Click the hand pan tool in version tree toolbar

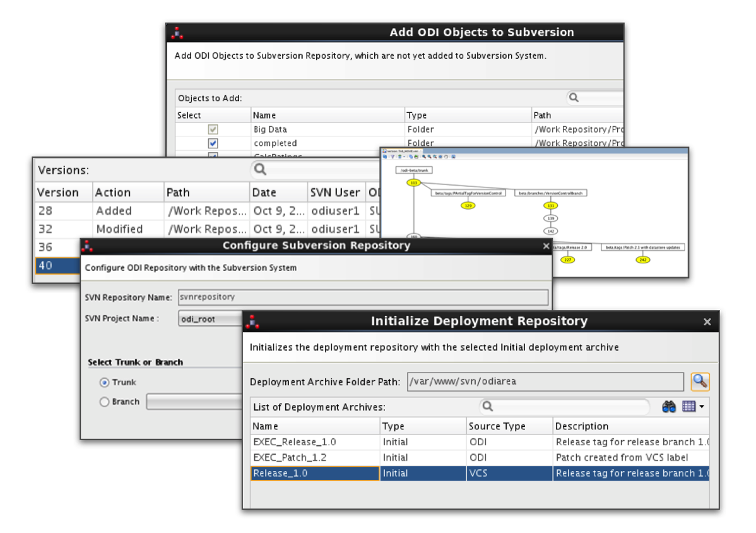446,157
